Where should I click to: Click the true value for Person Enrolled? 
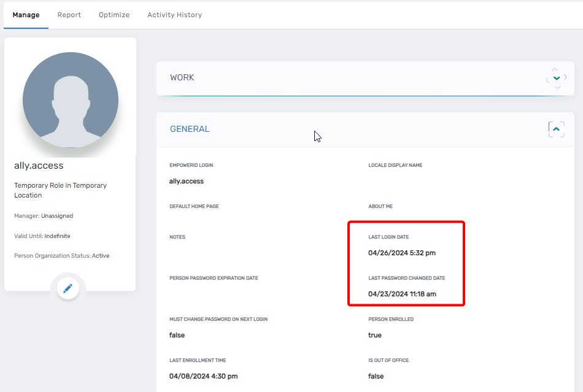[x=374, y=335]
